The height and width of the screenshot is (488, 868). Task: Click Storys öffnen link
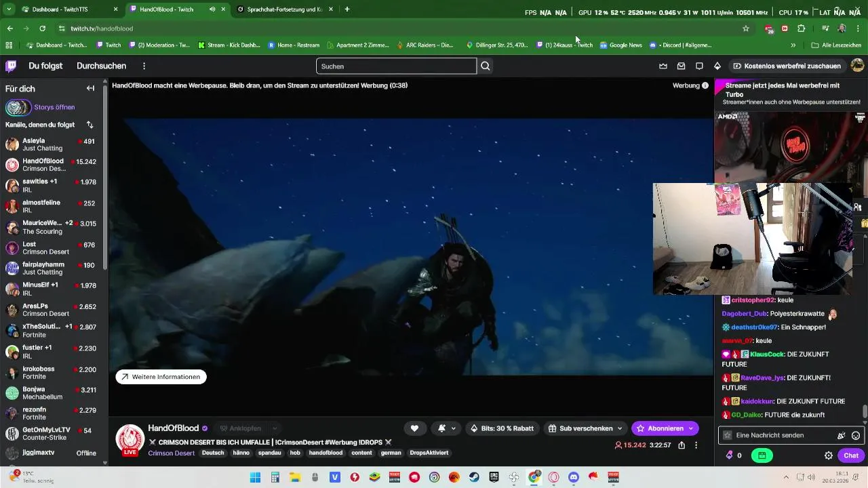(x=54, y=107)
